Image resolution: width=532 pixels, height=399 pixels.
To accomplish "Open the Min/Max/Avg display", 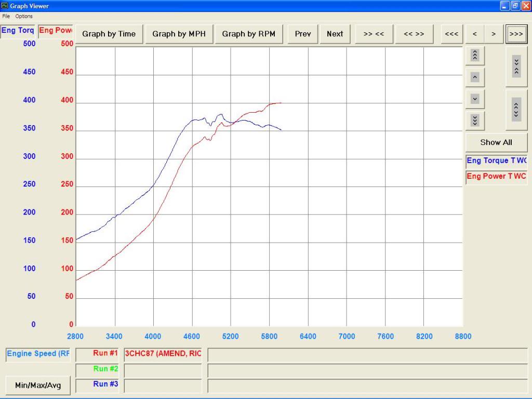I will 37,385.
